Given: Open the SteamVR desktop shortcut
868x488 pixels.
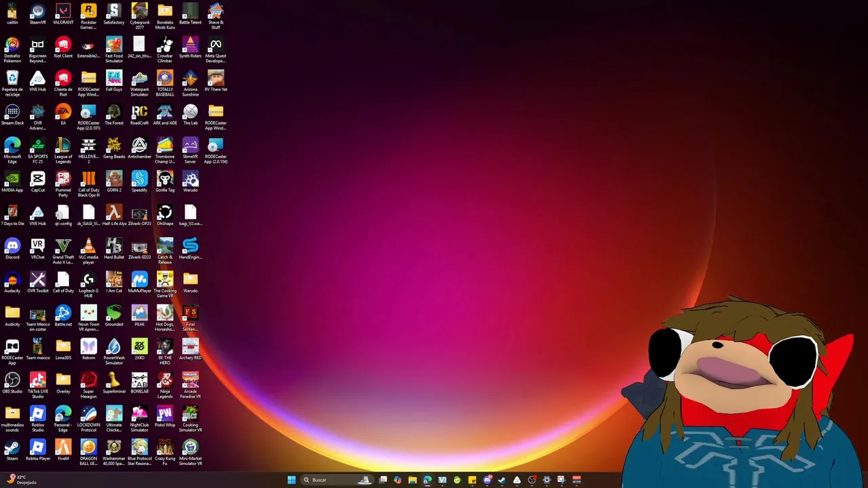Looking at the screenshot, I should tap(38, 14).
